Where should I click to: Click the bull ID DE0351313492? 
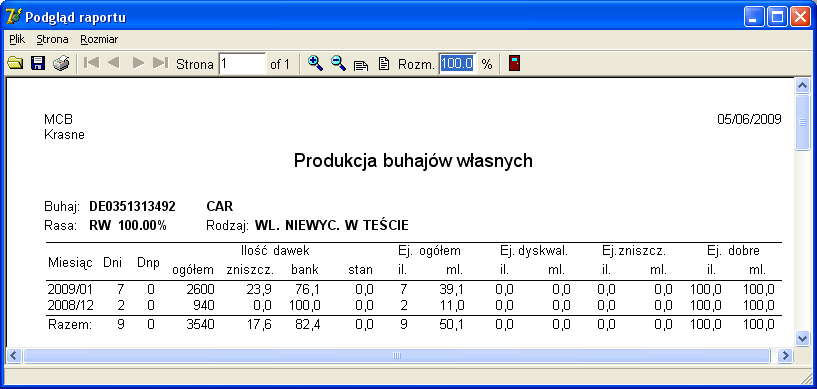[132, 207]
